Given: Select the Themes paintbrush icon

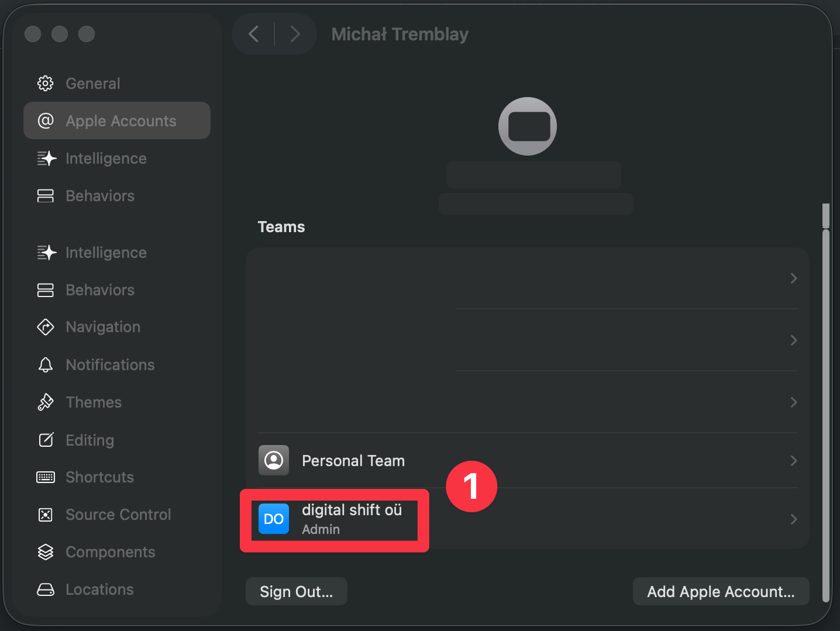Looking at the screenshot, I should click(x=45, y=402).
